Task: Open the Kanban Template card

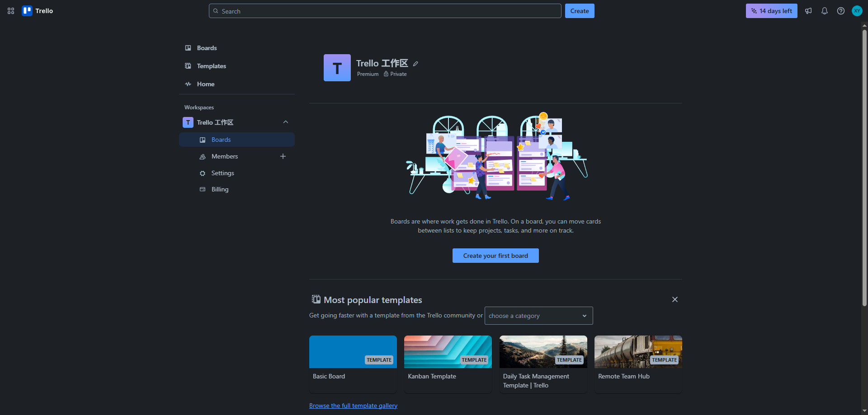Action: coord(448,364)
